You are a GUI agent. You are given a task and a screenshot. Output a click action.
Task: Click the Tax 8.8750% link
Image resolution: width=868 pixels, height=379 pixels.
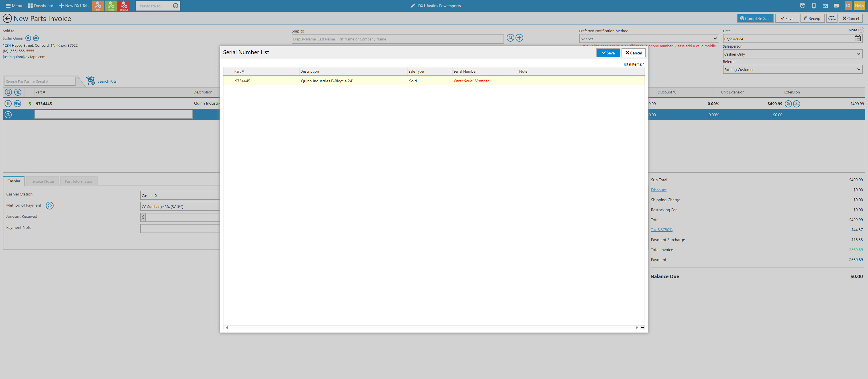[661, 230]
